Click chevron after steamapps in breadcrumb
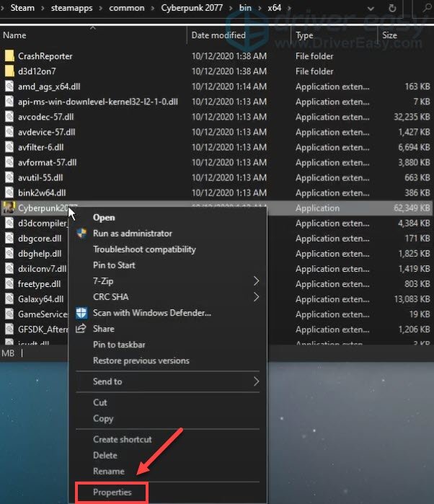The image size is (434, 504). (101, 8)
